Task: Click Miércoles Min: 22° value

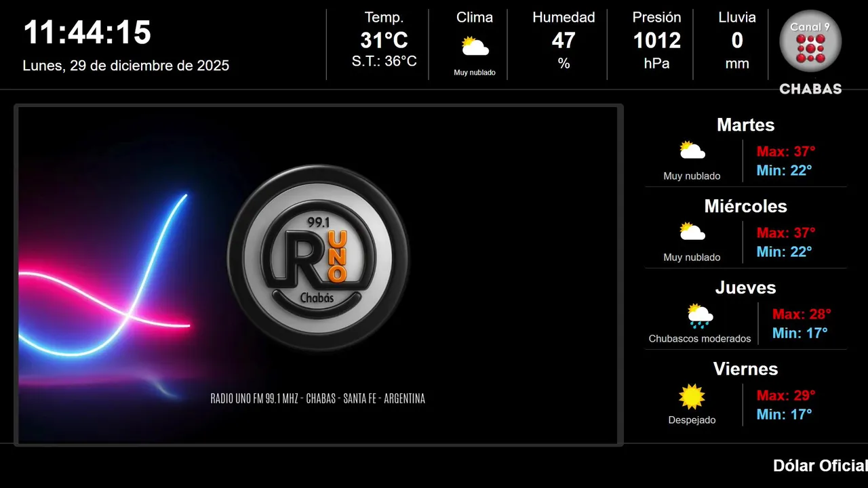Action: coord(784,251)
